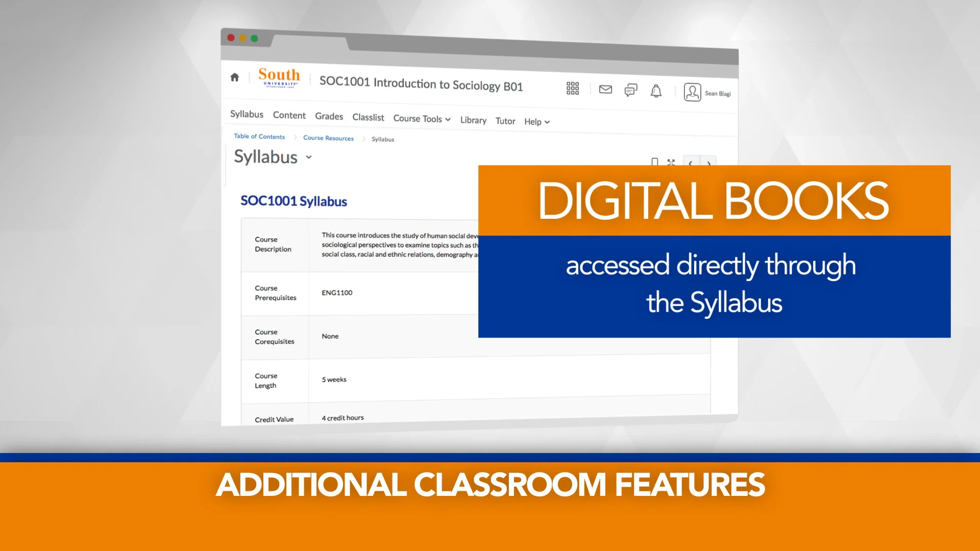The image size is (980, 551).
Task: Go home using the house icon
Action: (x=235, y=77)
